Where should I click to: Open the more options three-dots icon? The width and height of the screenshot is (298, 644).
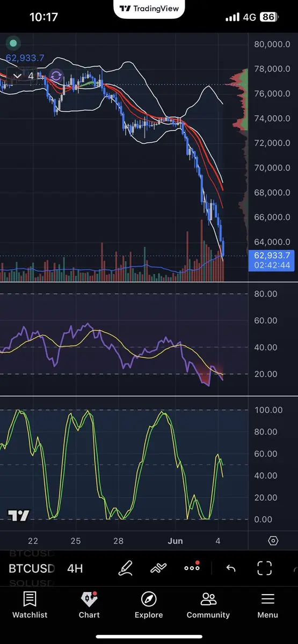pyautogui.click(x=192, y=568)
